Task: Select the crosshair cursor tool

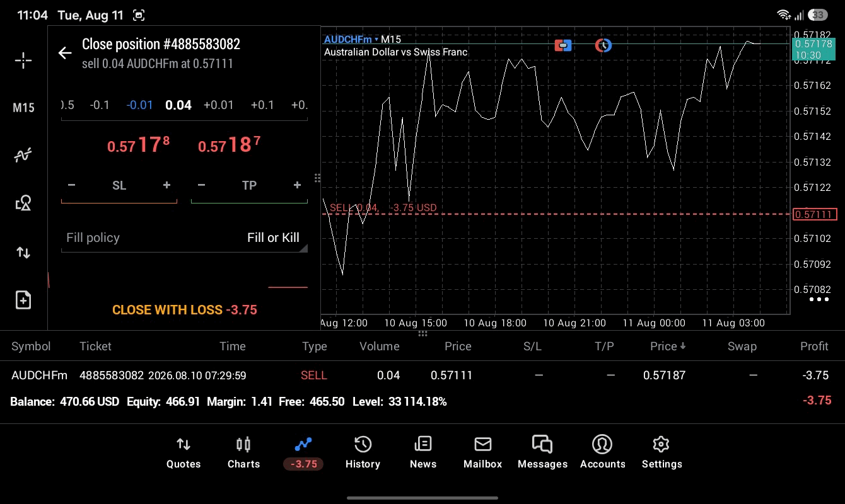Action: point(23,60)
